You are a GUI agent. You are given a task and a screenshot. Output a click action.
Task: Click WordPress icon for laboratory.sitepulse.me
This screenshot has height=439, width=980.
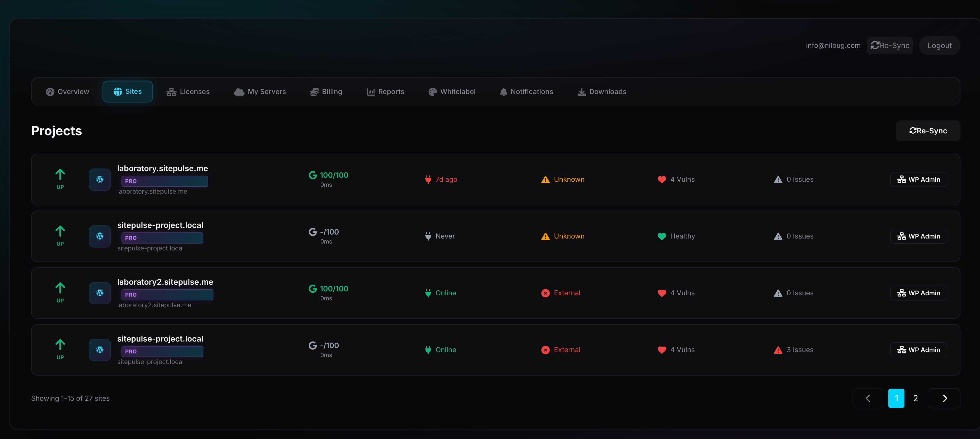point(100,180)
